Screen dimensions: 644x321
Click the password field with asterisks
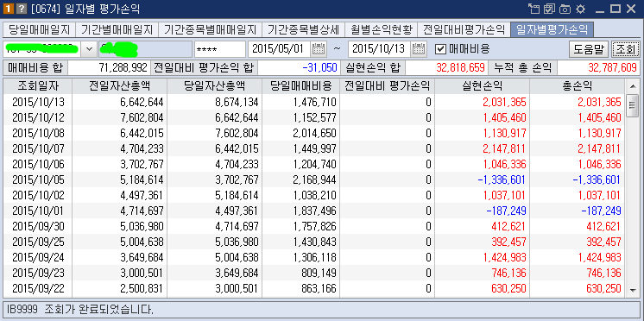220,49
